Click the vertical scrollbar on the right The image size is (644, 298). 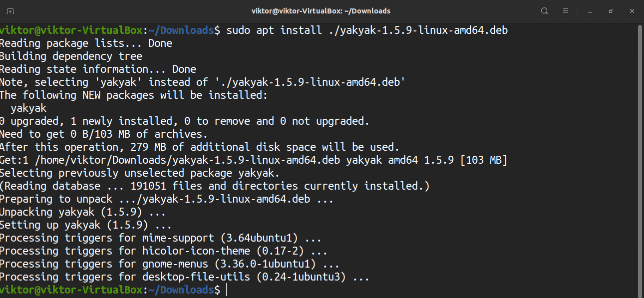(x=640, y=150)
